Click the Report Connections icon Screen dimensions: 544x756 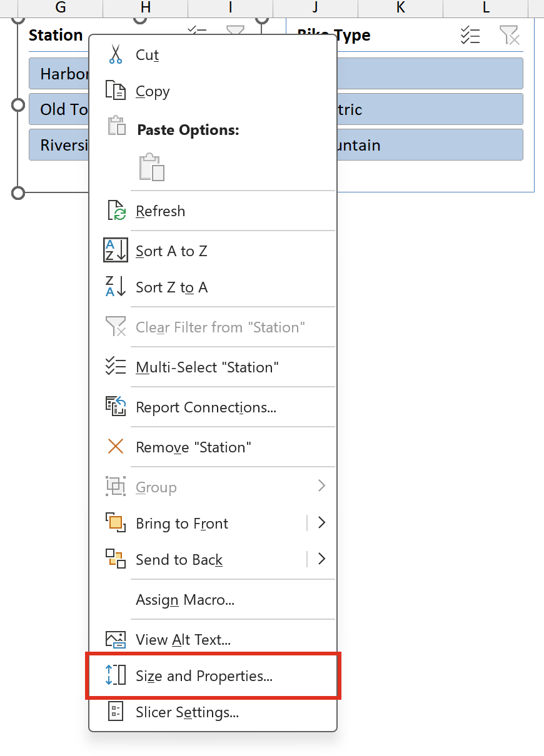click(x=116, y=407)
